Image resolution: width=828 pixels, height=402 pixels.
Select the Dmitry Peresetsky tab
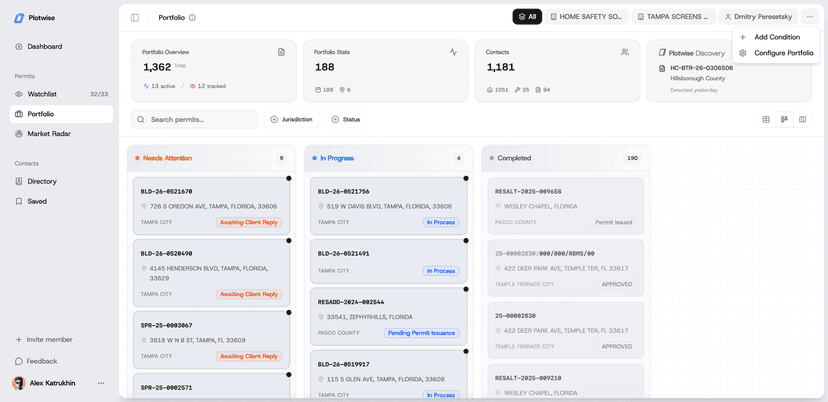tap(758, 17)
